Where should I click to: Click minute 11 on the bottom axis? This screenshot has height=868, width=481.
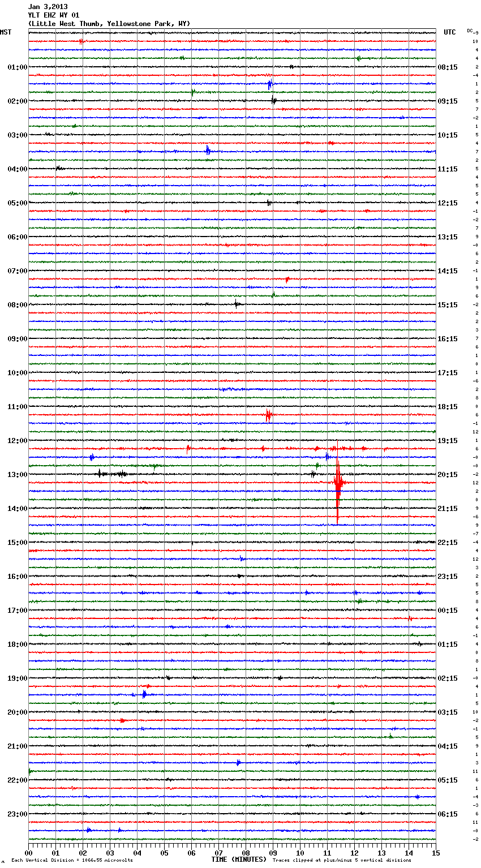(x=327, y=853)
